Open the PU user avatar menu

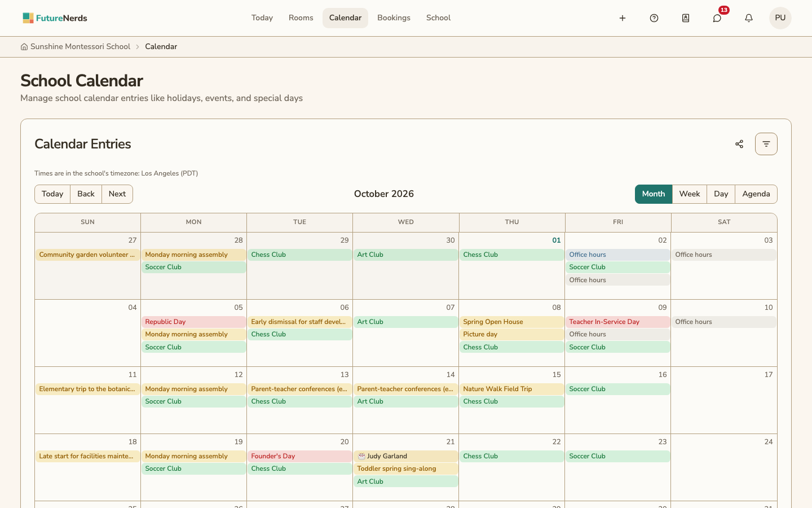tap(780, 18)
